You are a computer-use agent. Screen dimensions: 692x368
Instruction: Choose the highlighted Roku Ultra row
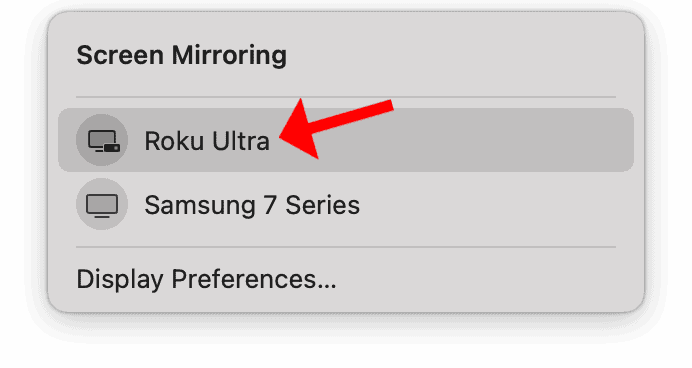[x=346, y=140]
